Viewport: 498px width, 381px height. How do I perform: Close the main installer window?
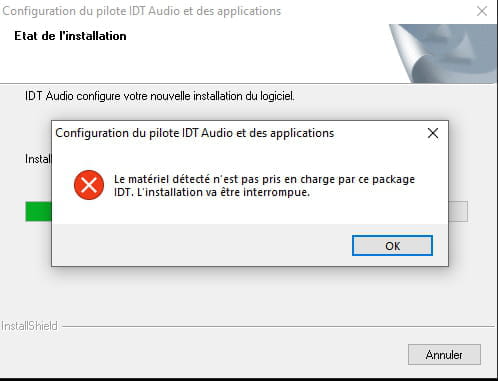(x=482, y=11)
